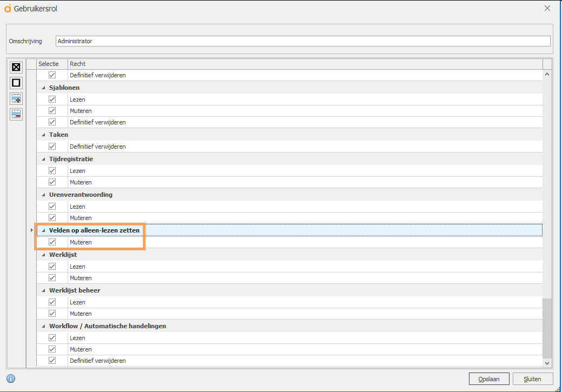Select Workflow / Automatische handelingen title
The height and width of the screenshot is (392, 562).
click(x=108, y=326)
